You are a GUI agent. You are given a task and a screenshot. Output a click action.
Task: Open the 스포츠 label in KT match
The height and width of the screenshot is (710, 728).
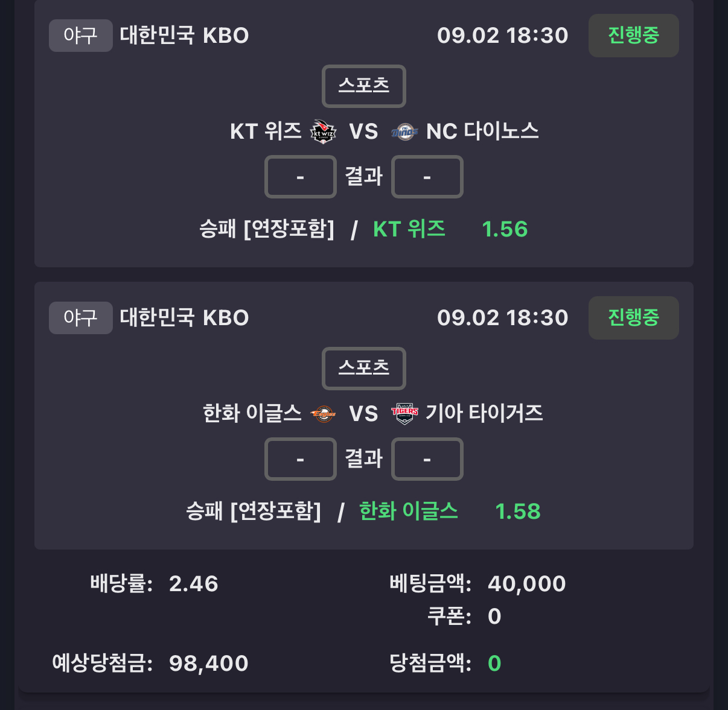364,86
